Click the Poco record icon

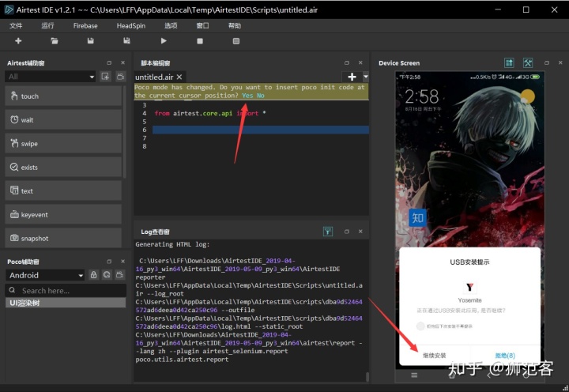click(120, 275)
